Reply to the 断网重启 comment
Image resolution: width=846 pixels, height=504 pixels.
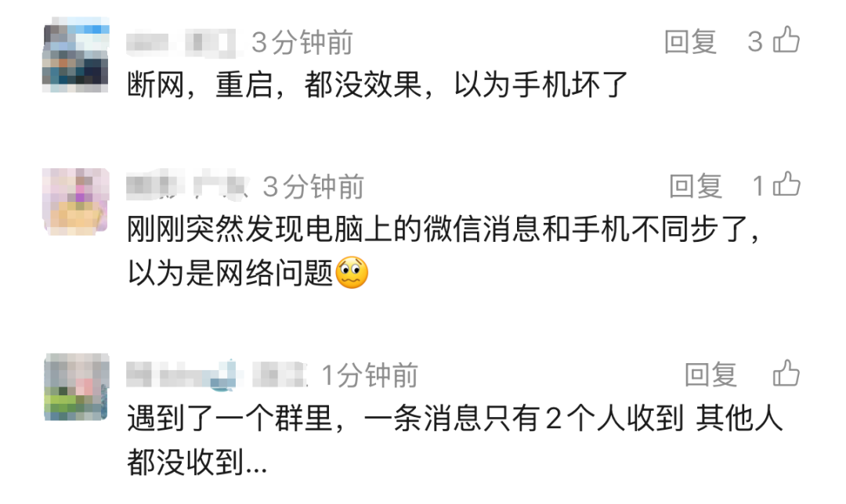click(691, 41)
